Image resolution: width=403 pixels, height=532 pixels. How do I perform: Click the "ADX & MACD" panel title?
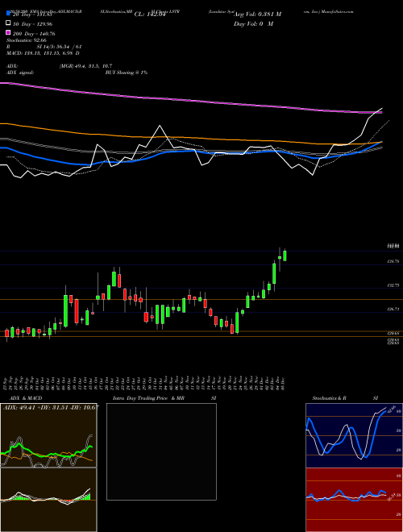(26, 398)
